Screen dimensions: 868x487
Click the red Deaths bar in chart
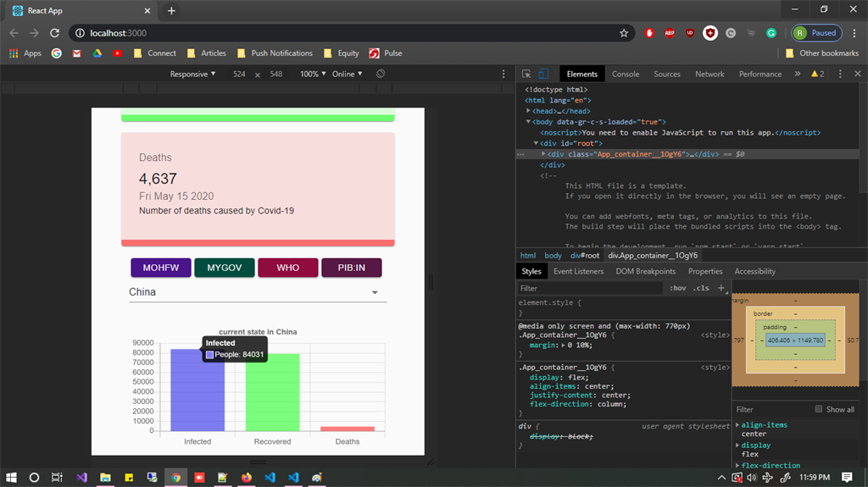click(x=348, y=429)
